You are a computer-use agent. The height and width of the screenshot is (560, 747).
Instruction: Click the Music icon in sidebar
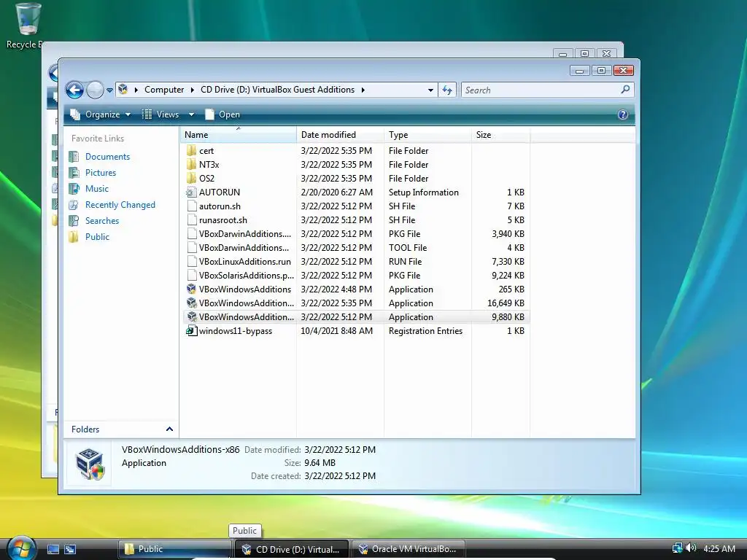click(x=74, y=189)
